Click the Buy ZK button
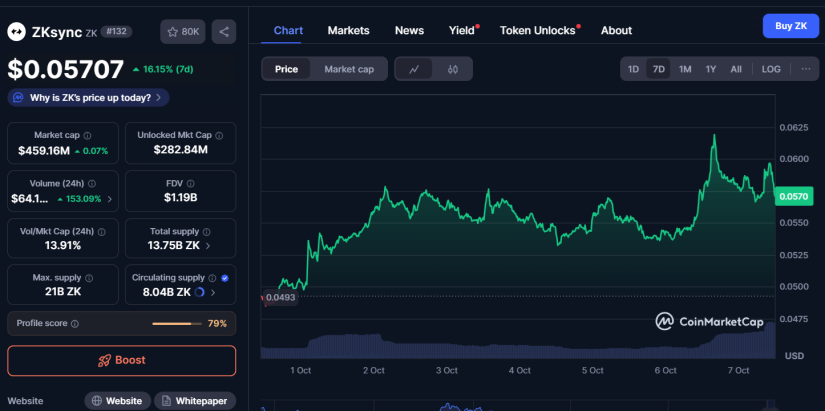825x411 pixels. [x=790, y=26]
